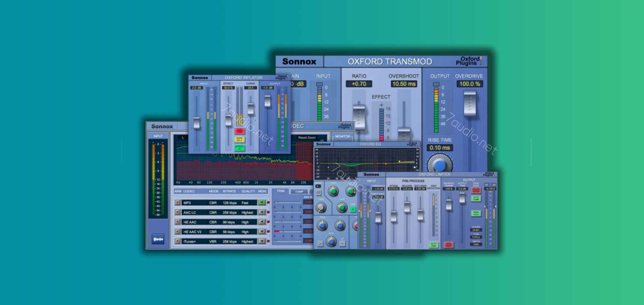The height and width of the screenshot is (305, 644).
Task: Click the Limiter attack fader handle
Action: (394, 216)
